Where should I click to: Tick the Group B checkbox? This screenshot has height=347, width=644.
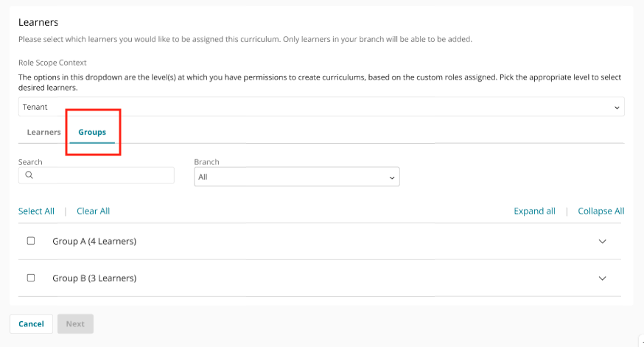click(x=31, y=278)
